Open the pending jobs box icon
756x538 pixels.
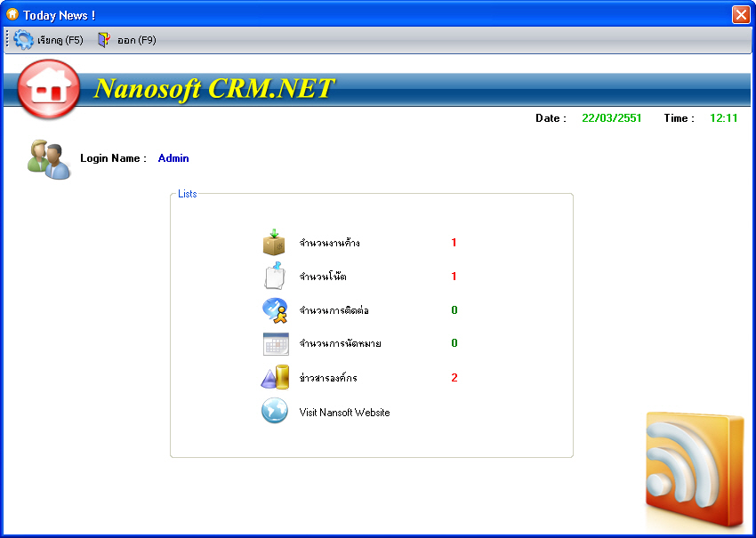coord(274,242)
